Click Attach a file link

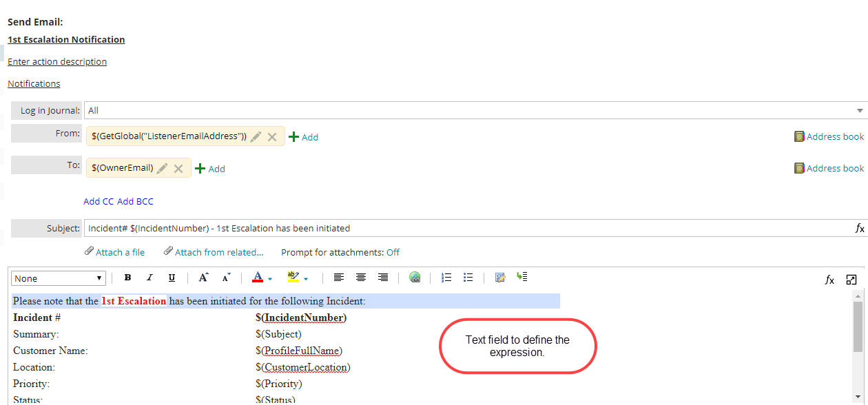click(120, 252)
